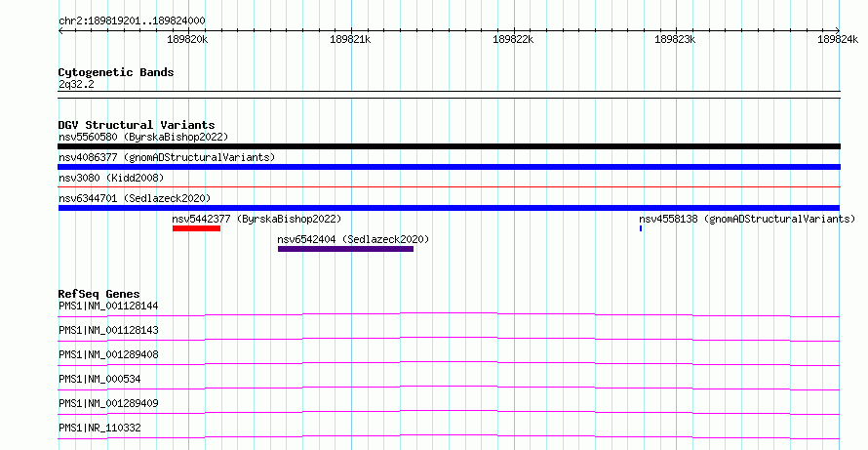Click the short red nsv5442377 bar
Image resolution: width=868 pixels, height=450 pixels.
pos(196,228)
